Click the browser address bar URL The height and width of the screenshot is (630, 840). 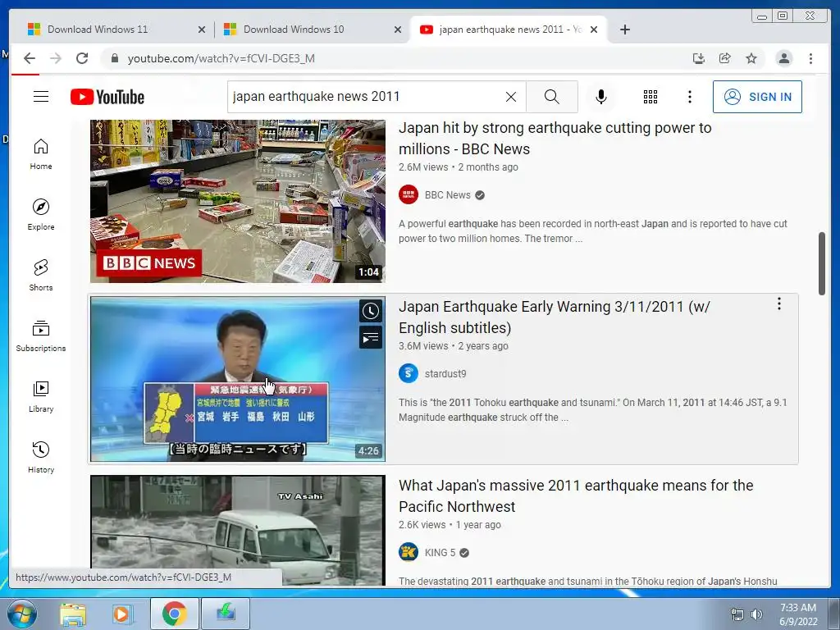(x=221, y=58)
